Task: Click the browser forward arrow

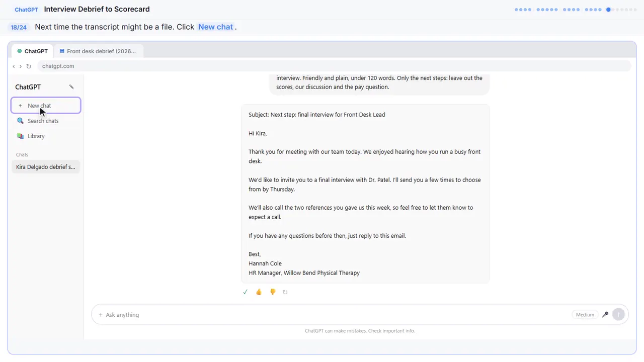Action: point(21,66)
